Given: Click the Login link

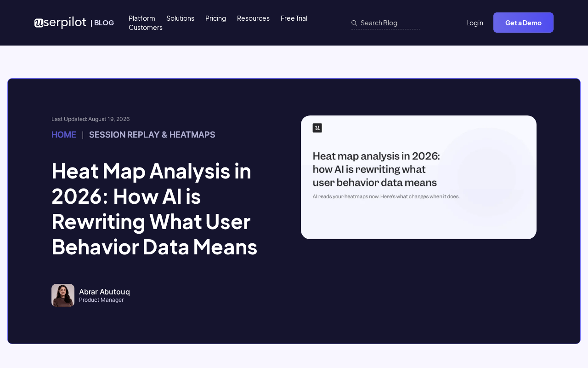Looking at the screenshot, I should pyautogui.click(x=475, y=23).
